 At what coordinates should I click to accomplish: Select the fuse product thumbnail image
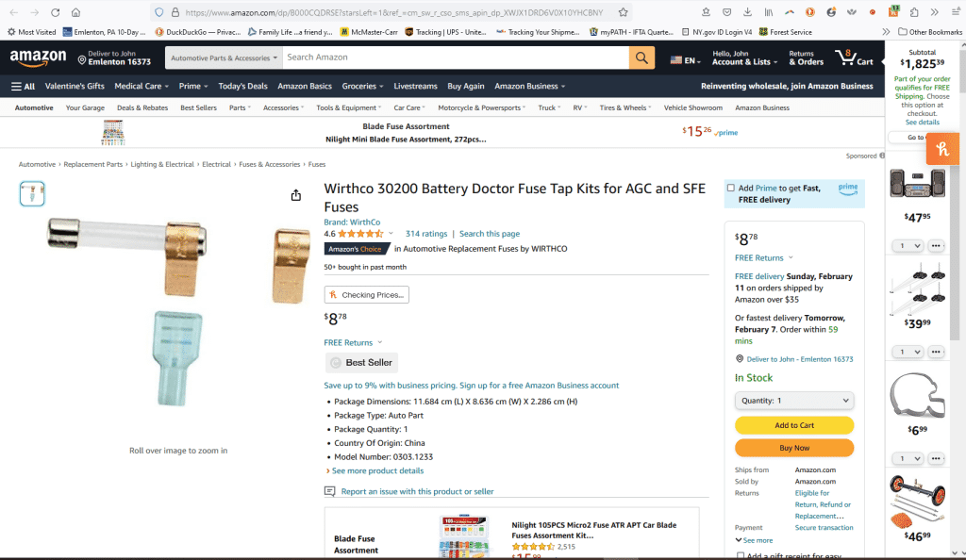point(32,194)
